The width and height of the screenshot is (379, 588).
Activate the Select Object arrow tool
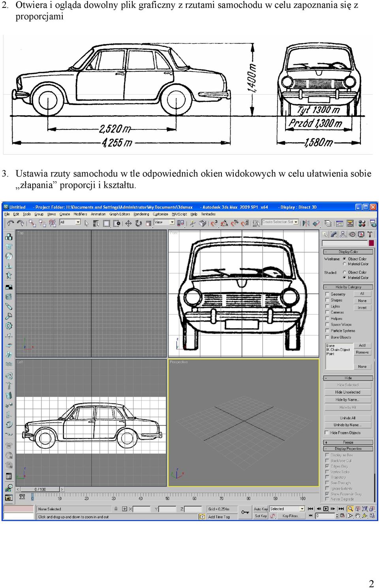[86, 223]
